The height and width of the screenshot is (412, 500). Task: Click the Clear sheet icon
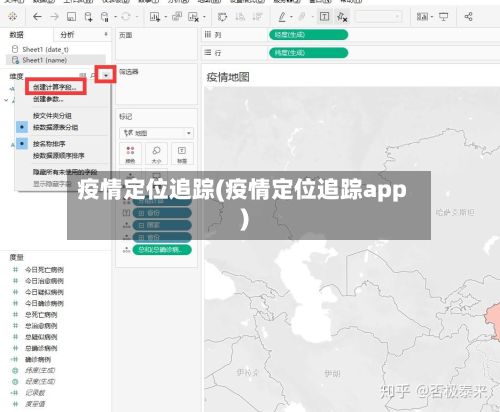point(193,17)
